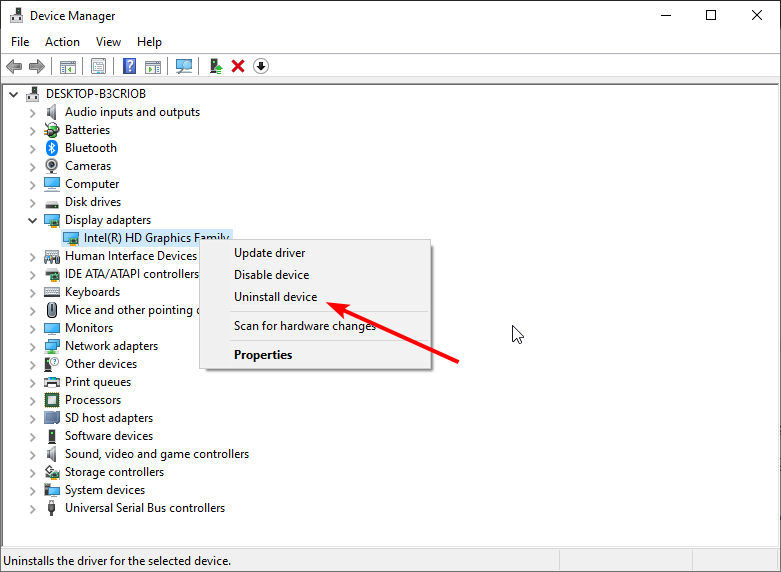Image resolution: width=781 pixels, height=572 pixels.
Task: Select the Keyboards tree label
Action: [92, 292]
